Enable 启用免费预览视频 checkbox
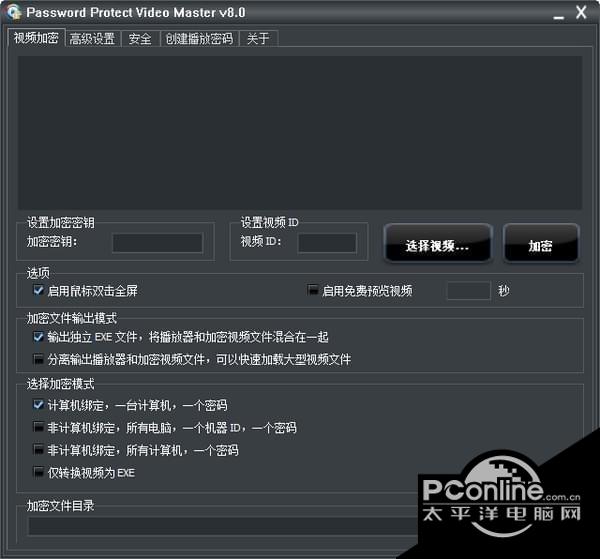 point(313,290)
